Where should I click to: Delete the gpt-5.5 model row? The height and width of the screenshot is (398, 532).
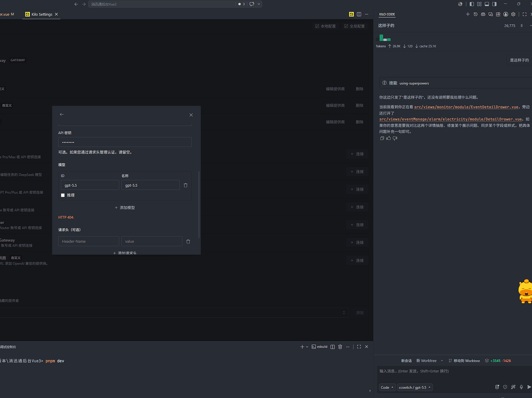[185, 185]
